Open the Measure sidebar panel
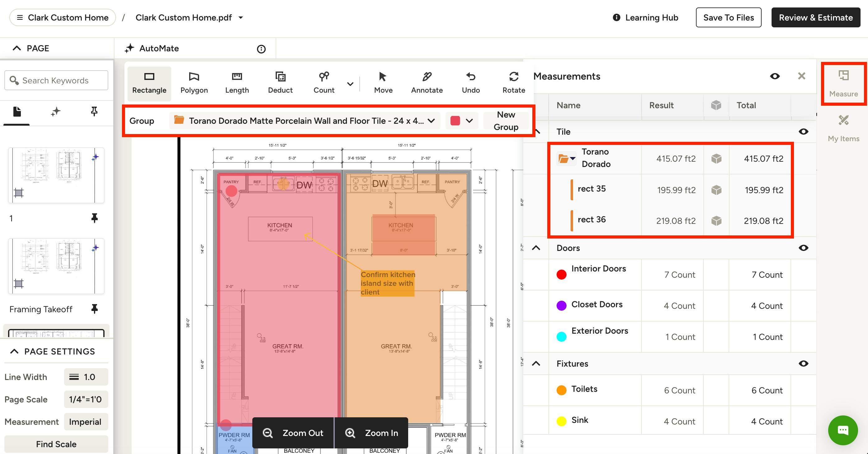The height and width of the screenshot is (454, 868). click(843, 84)
